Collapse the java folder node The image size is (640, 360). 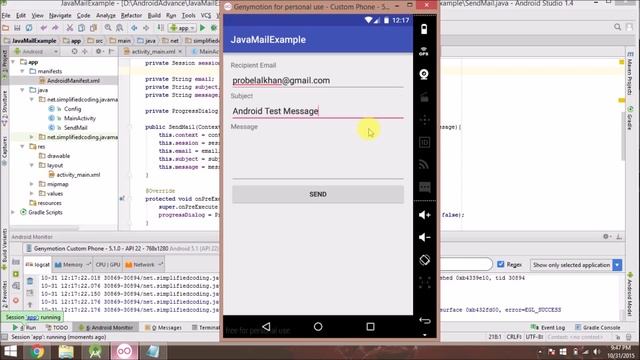[x=22, y=90]
